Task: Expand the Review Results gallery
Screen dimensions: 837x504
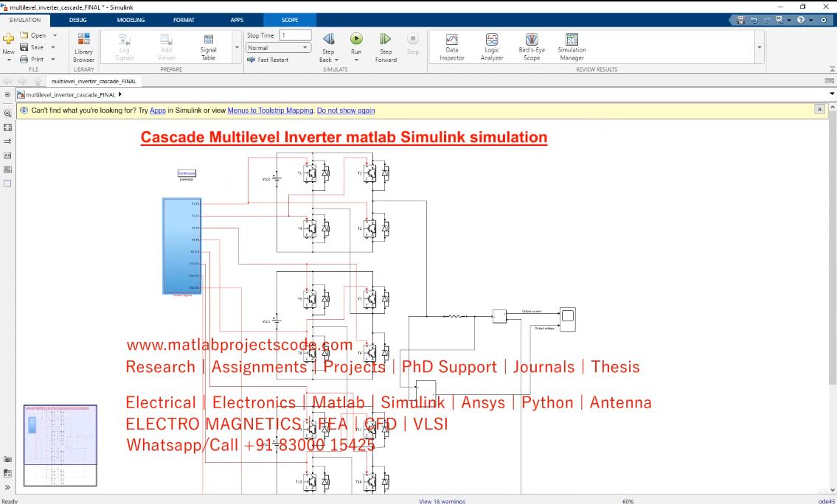Action: (x=759, y=47)
